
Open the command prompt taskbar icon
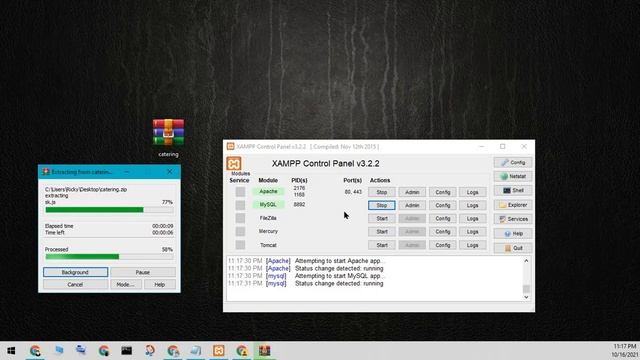tap(127, 351)
